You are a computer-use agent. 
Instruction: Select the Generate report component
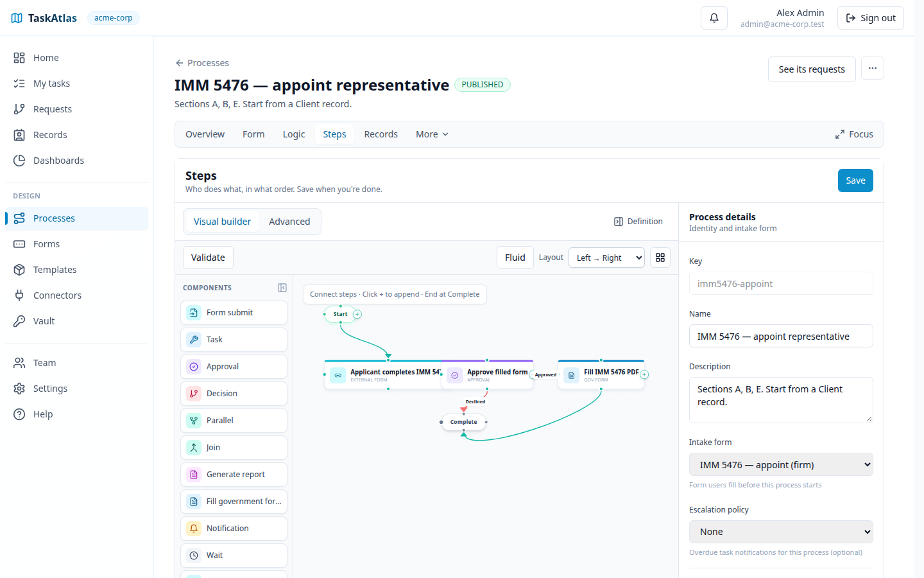pyautogui.click(x=234, y=475)
